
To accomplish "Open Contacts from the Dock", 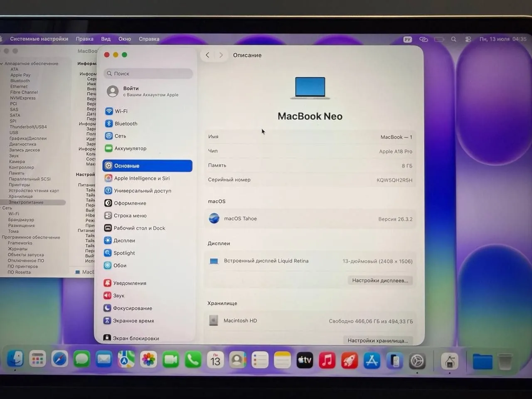I will pyautogui.click(x=237, y=360).
